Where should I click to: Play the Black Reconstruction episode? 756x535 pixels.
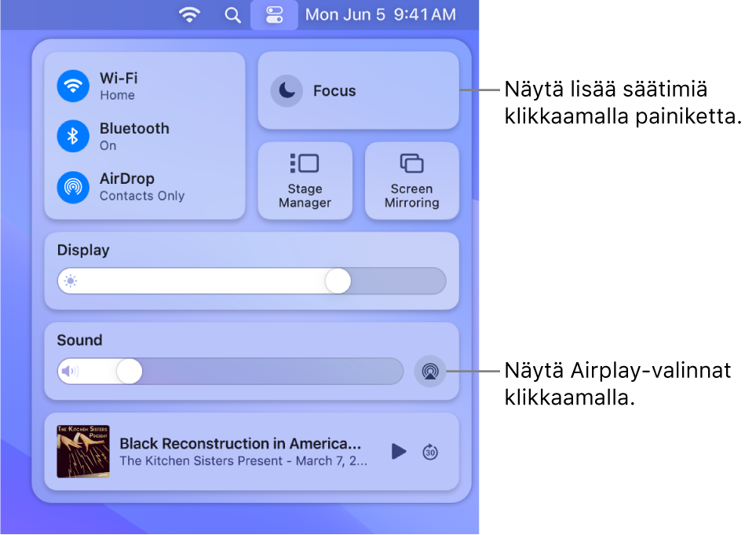[398, 451]
